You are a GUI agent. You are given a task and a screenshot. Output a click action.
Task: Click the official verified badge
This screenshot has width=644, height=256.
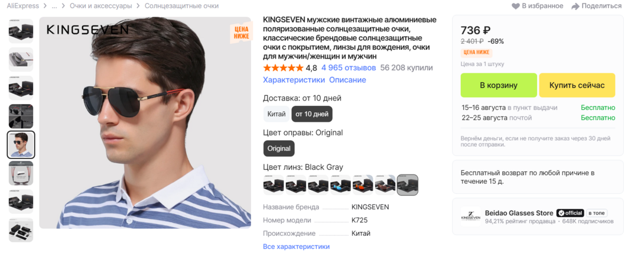point(570,213)
